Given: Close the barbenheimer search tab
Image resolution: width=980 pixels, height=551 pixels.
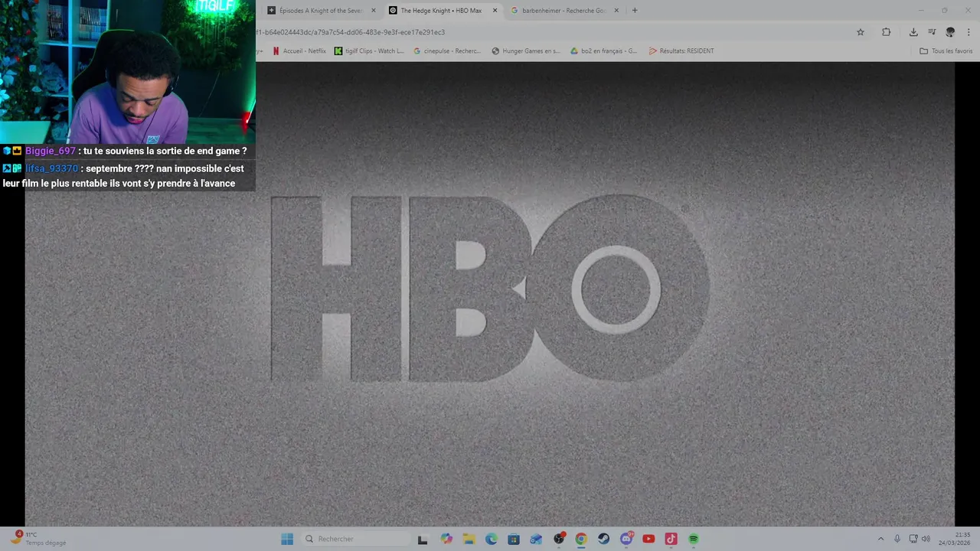Looking at the screenshot, I should click(616, 11).
